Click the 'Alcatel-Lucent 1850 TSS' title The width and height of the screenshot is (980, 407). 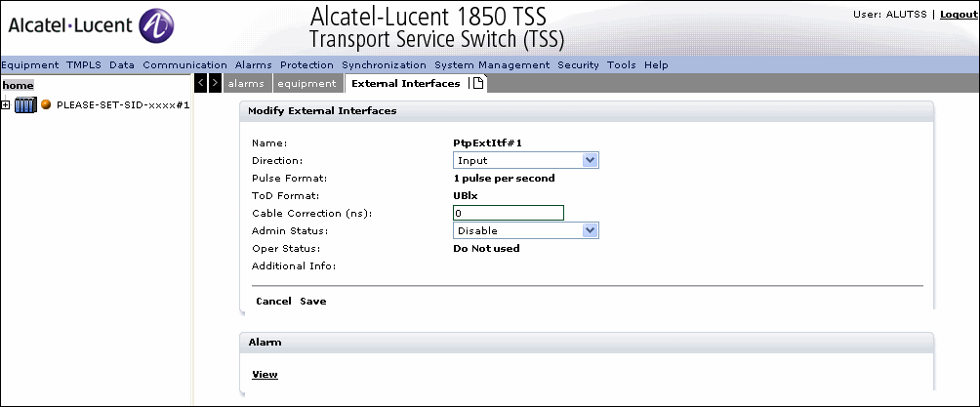(x=429, y=16)
